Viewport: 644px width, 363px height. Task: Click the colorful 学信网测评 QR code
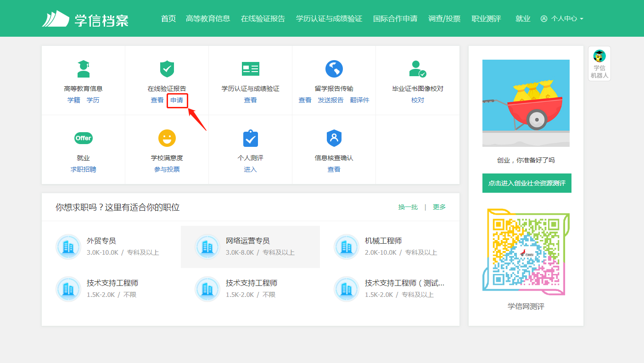(526, 252)
